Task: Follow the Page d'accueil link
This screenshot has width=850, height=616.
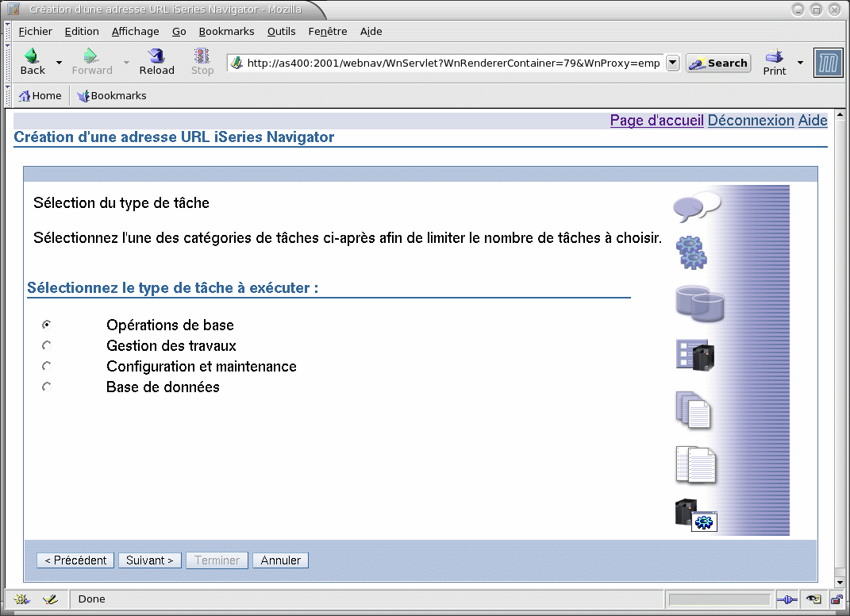Action: tap(656, 121)
